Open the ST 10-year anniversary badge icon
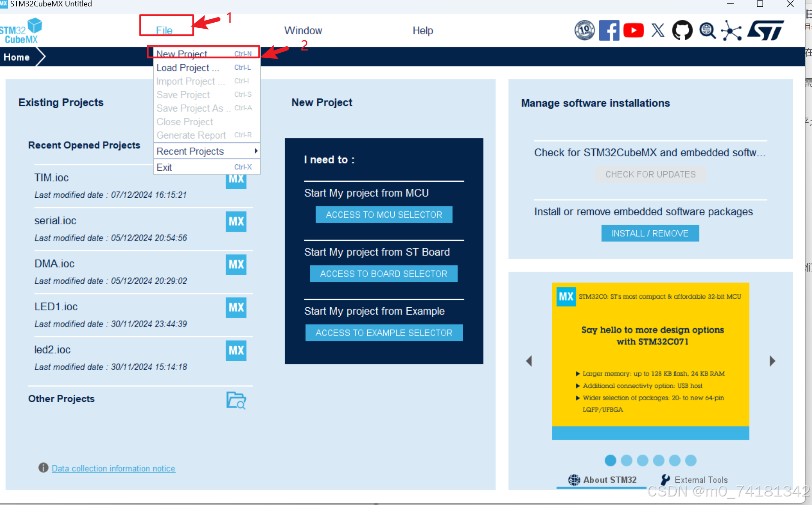 pyautogui.click(x=584, y=30)
